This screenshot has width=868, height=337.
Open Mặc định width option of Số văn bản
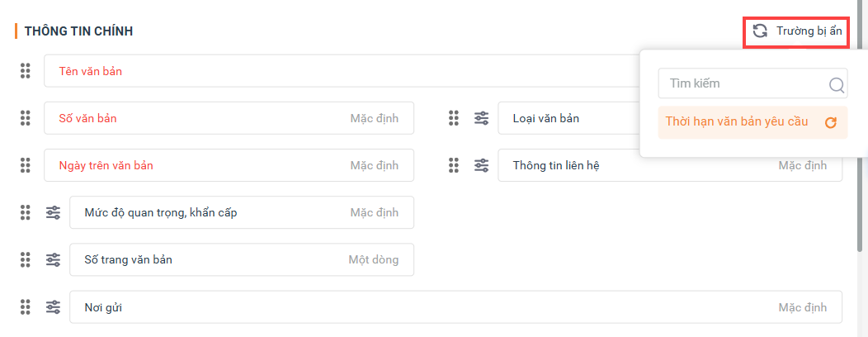(x=374, y=118)
